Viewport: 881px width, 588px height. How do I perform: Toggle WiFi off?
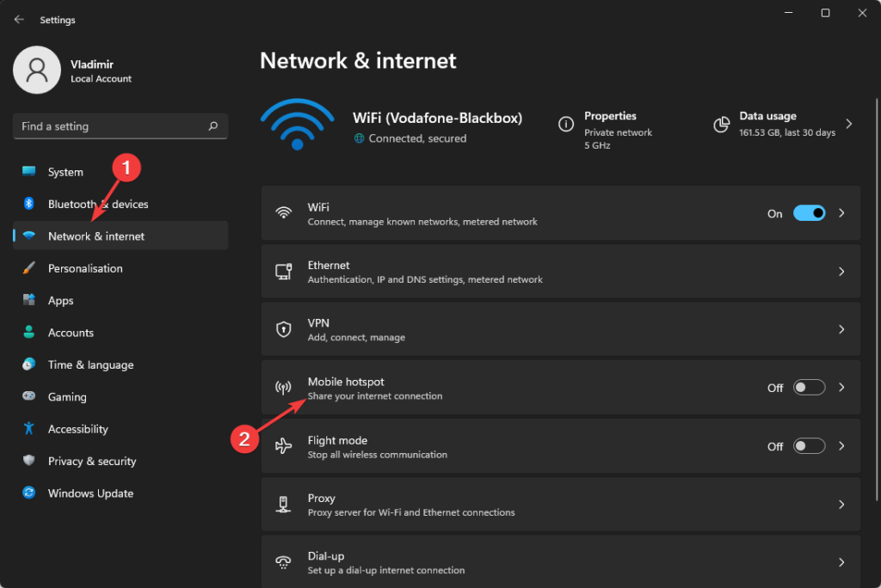tap(808, 212)
